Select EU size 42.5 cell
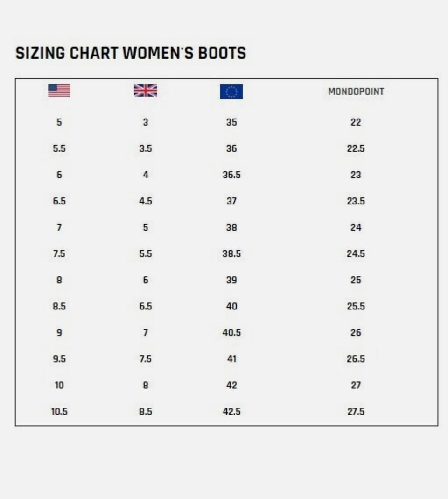 tap(231, 412)
